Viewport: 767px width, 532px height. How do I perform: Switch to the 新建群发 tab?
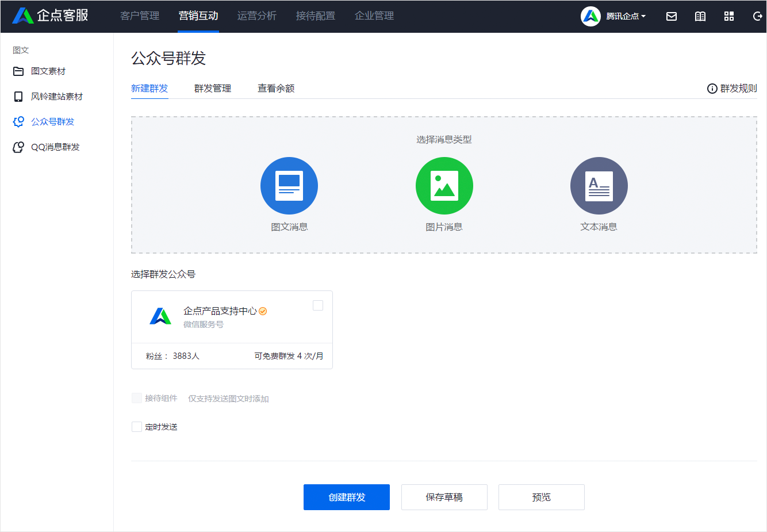pyautogui.click(x=149, y=89)
